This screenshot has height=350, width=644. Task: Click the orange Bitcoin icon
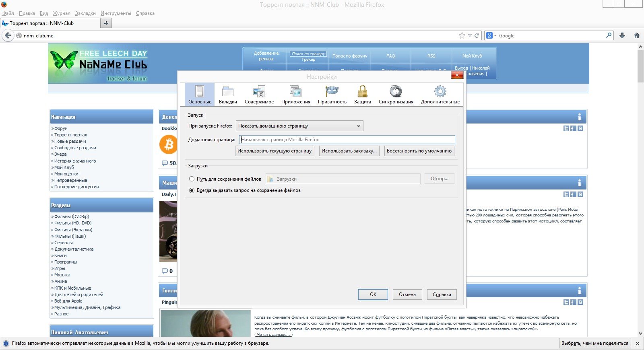(169, 144)
